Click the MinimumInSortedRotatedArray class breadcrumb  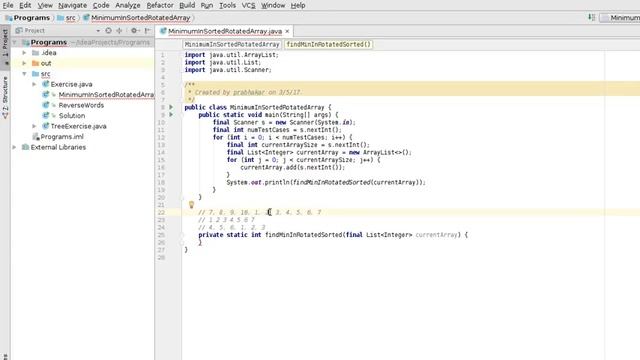click(232, 44)
